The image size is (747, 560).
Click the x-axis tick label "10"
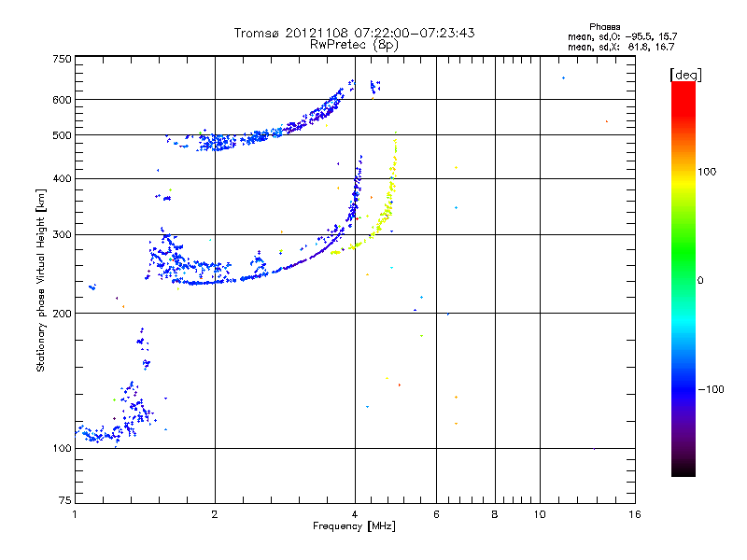pyautogui.click(x=540, y=514)
